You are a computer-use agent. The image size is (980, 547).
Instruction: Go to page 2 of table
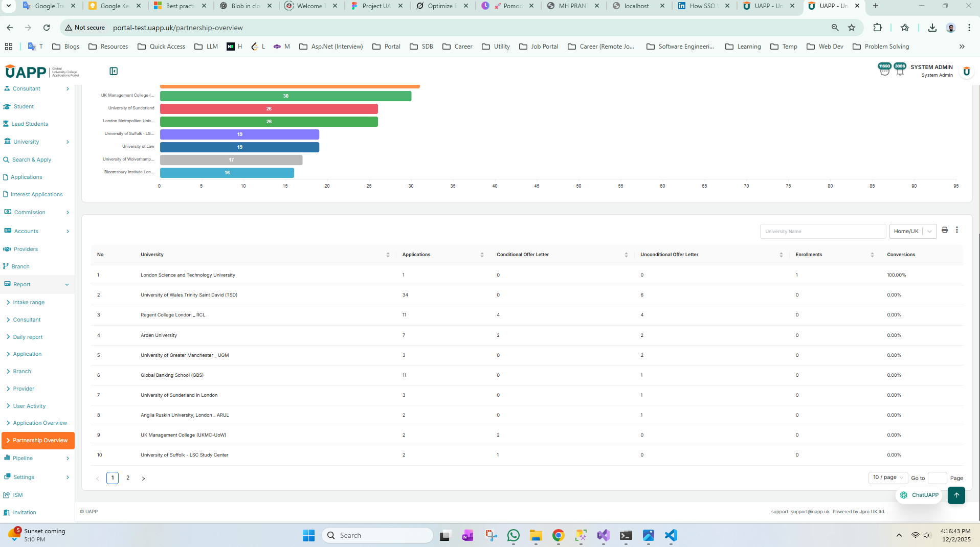128,478
